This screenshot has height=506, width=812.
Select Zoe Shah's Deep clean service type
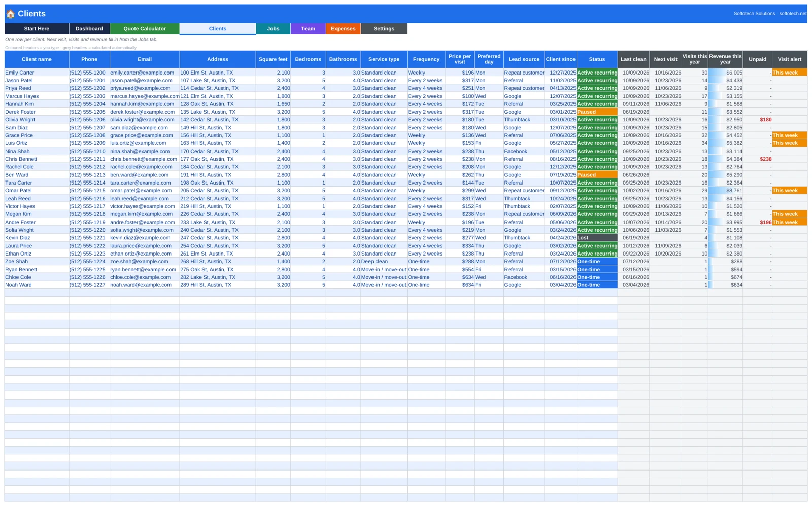coord(384,262)
